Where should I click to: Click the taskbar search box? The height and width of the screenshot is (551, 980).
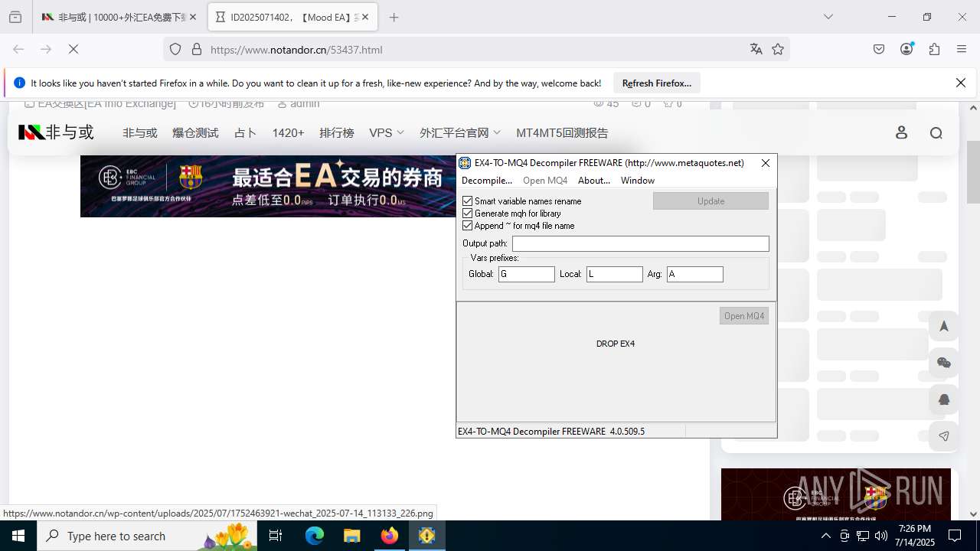[147, 536]
